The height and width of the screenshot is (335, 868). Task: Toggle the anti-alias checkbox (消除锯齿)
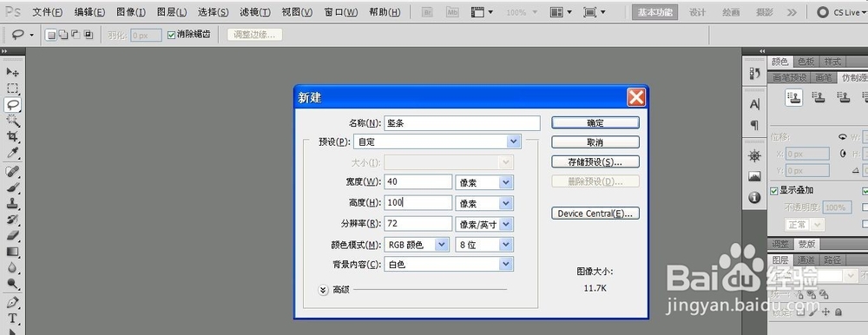pyautogui.click(x=171, y=35)
